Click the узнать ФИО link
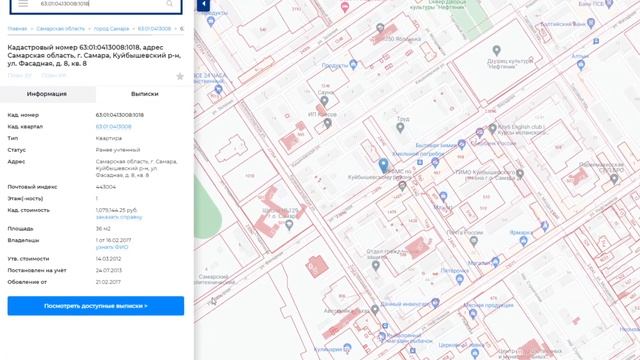Screen dimensions: 640x360 [112, 247]
